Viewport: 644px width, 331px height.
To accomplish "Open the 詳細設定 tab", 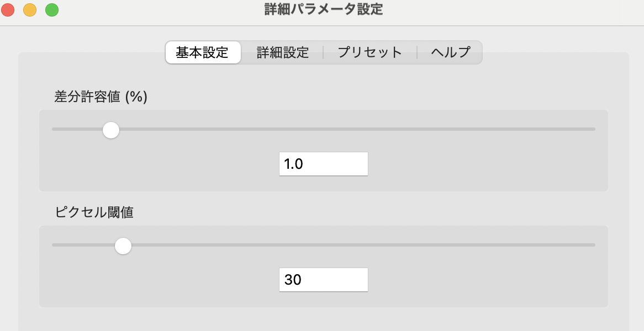I will 282,52.
